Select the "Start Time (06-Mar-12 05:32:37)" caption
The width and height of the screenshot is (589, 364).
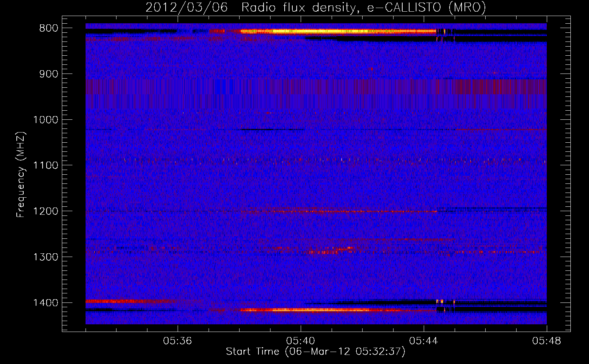[x=316, y=352]
